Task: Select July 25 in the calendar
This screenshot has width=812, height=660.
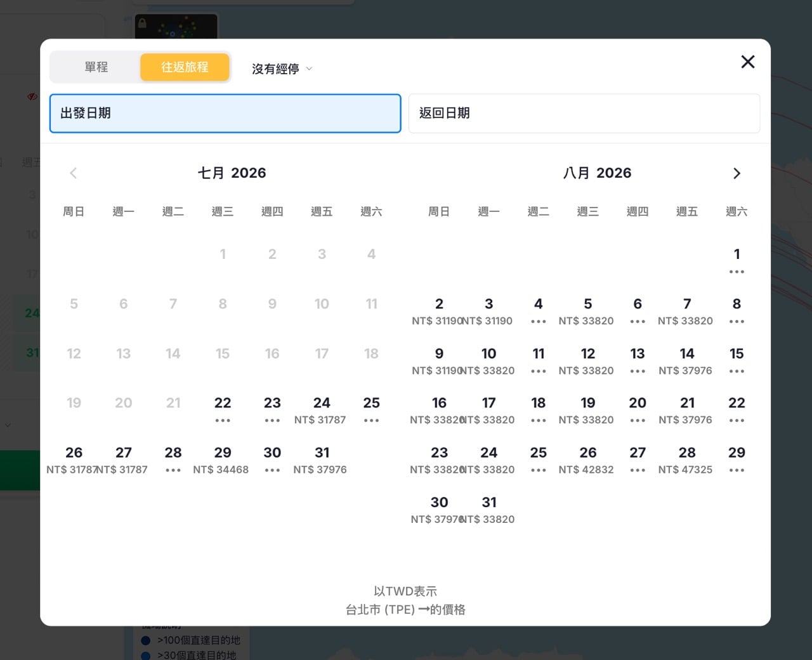Action: pos(371,410)
